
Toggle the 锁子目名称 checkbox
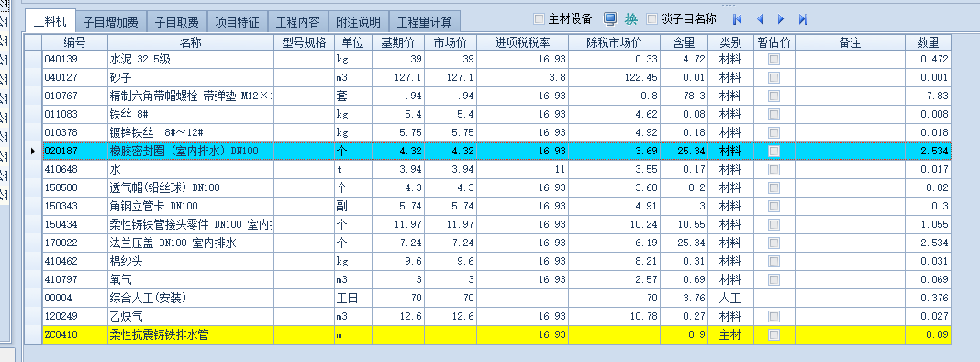coord(651,18)
